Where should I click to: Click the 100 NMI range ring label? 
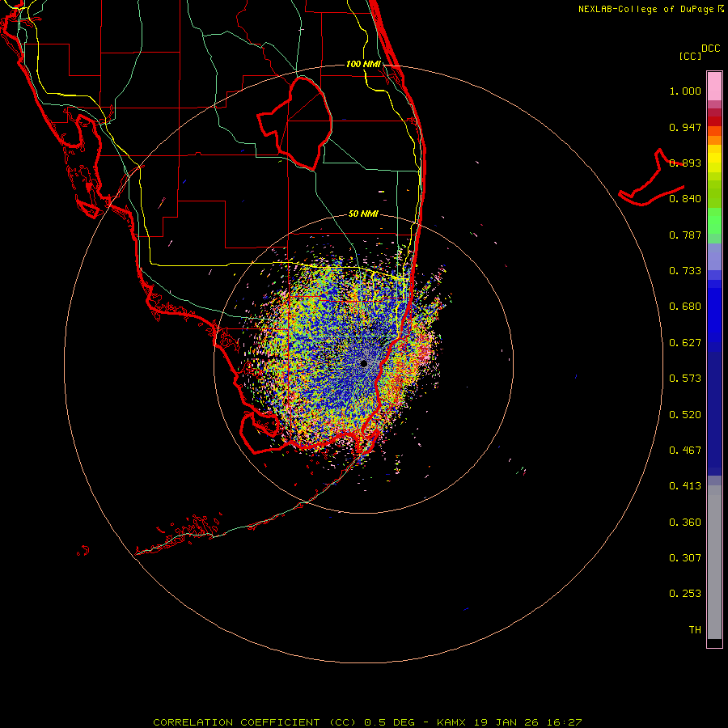coord(363,64)
